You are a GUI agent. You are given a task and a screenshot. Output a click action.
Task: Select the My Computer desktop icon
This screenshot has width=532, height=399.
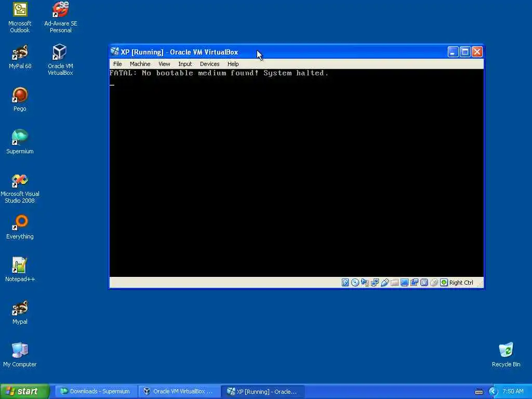(20, 355)
